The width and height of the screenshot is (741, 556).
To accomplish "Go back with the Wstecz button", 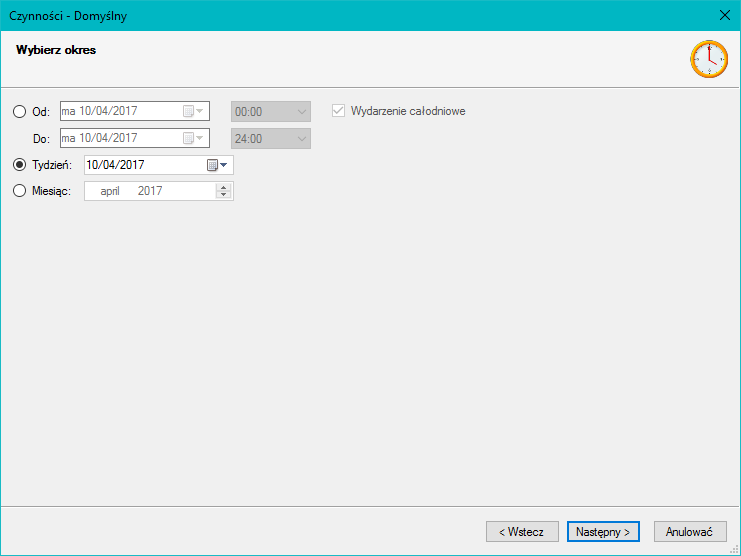I will point(521,532).
